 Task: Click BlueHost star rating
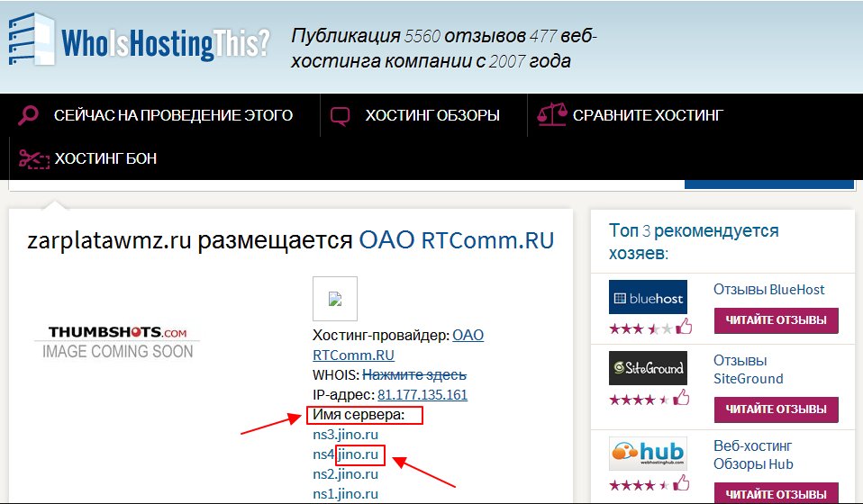coord(640,329)
